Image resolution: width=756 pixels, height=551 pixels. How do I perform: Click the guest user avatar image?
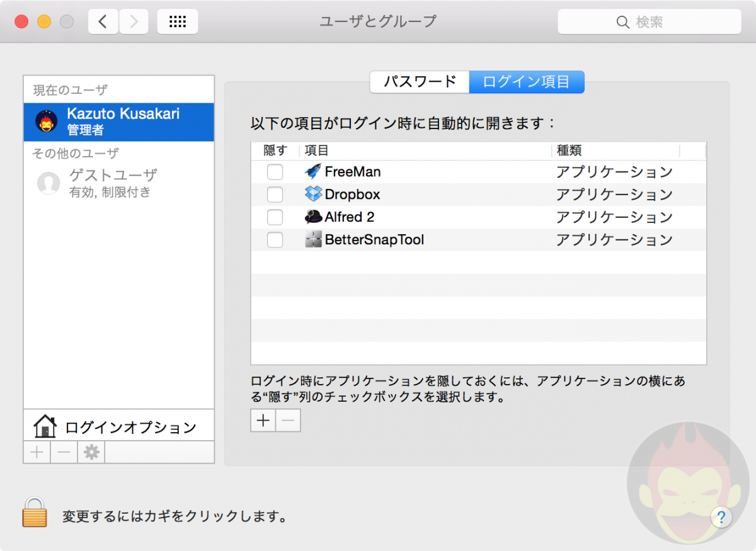click(49, 183)
